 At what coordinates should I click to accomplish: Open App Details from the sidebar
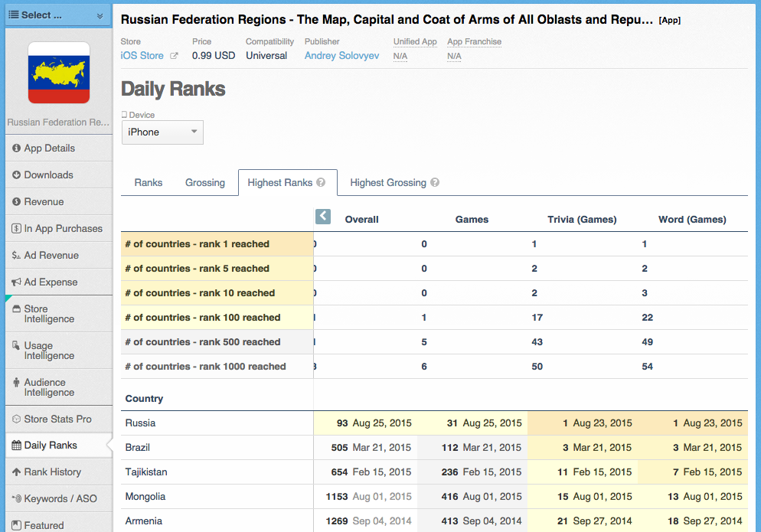point(49,149)
